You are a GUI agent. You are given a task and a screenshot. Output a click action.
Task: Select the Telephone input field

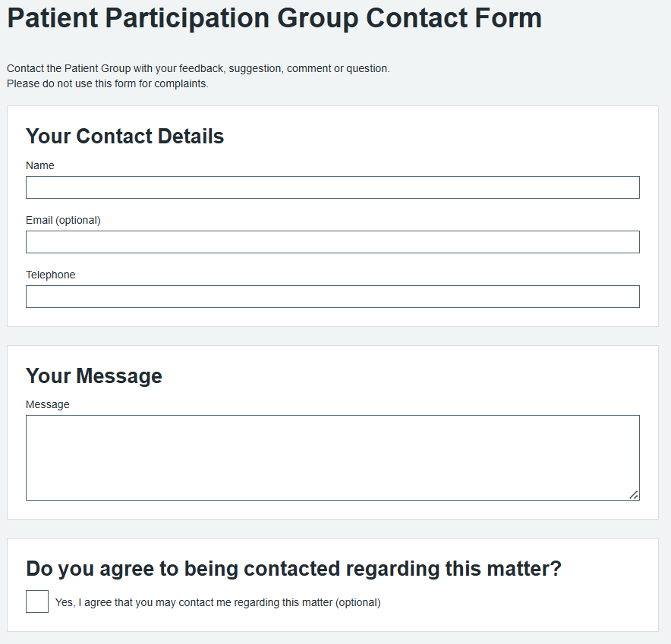click(x=332, y=297)
